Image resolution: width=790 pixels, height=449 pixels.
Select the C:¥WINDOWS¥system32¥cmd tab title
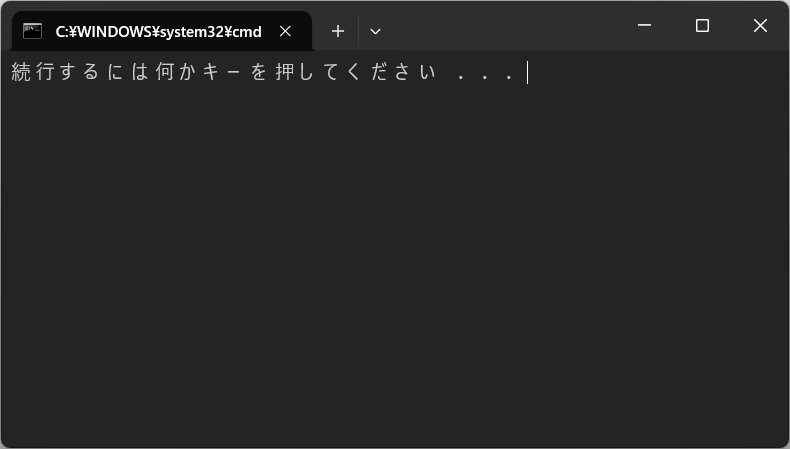pyautogui.click(x=158, y=32)
